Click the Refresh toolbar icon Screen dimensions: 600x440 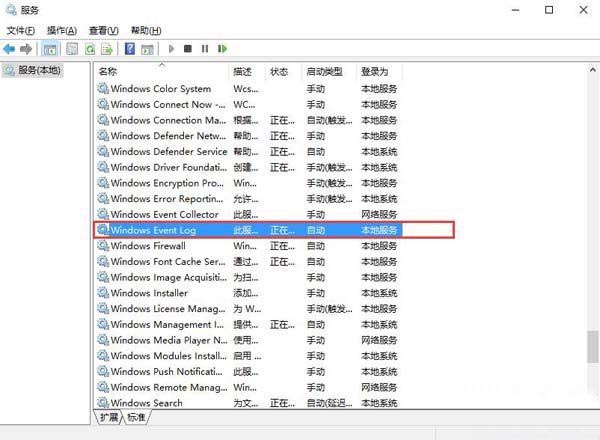pyautogui.click(x=90, y=48)
